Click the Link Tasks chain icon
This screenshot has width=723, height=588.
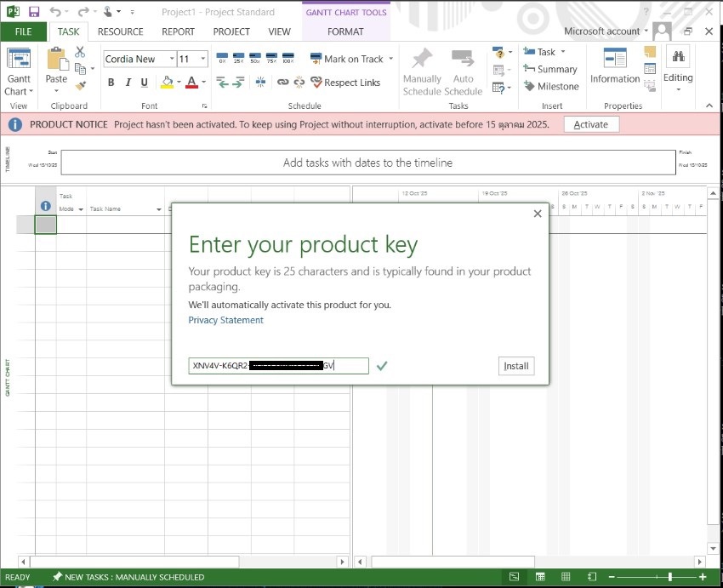(x=282, y=82)
